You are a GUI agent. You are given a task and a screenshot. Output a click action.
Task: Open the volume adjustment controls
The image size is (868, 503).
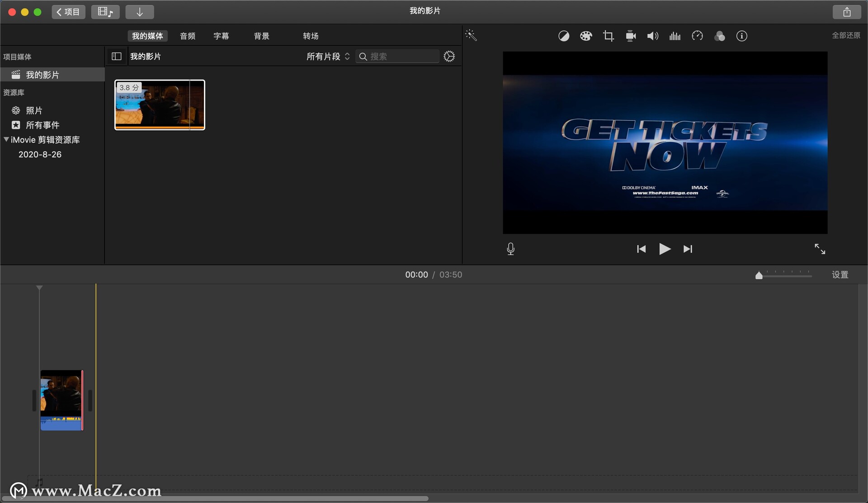pyautogui.click(x=652, y=36)
